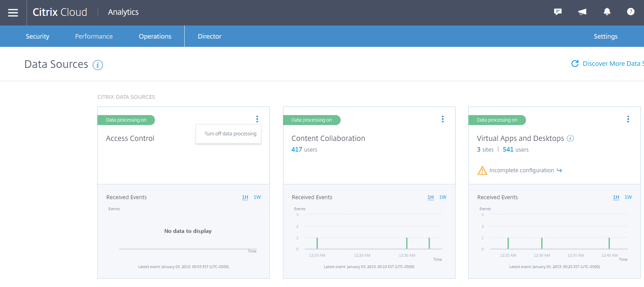Screen dimensions: 644x287
Task: Open the Content Collaboration card options menu
Action: (x=443, y=119)
